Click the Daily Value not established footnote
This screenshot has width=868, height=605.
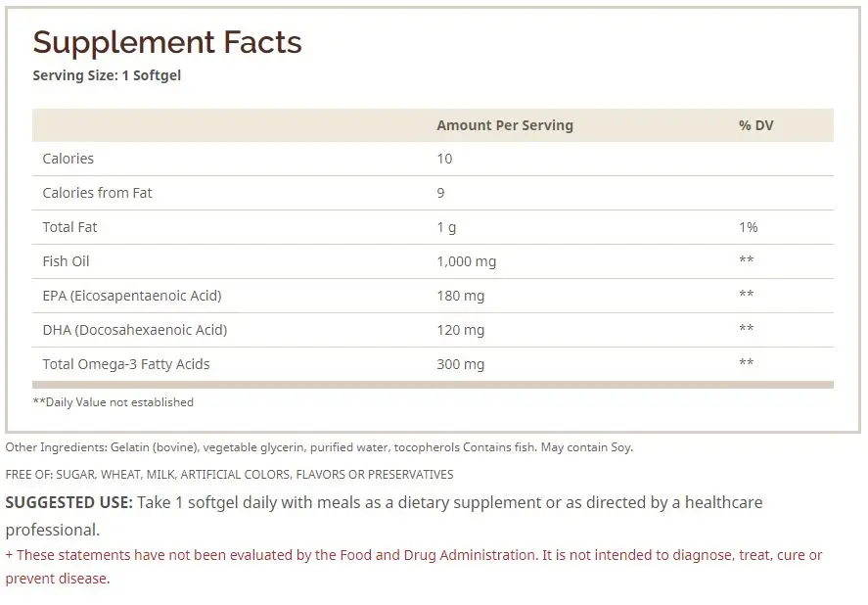[x=114, y=402]
